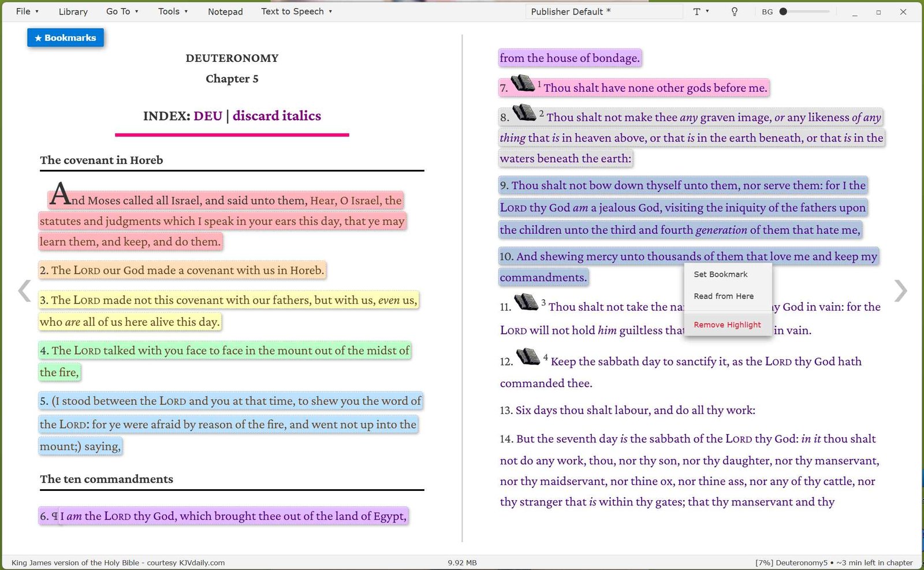Open Notepad from the menu bar

(x=225, y=11)
